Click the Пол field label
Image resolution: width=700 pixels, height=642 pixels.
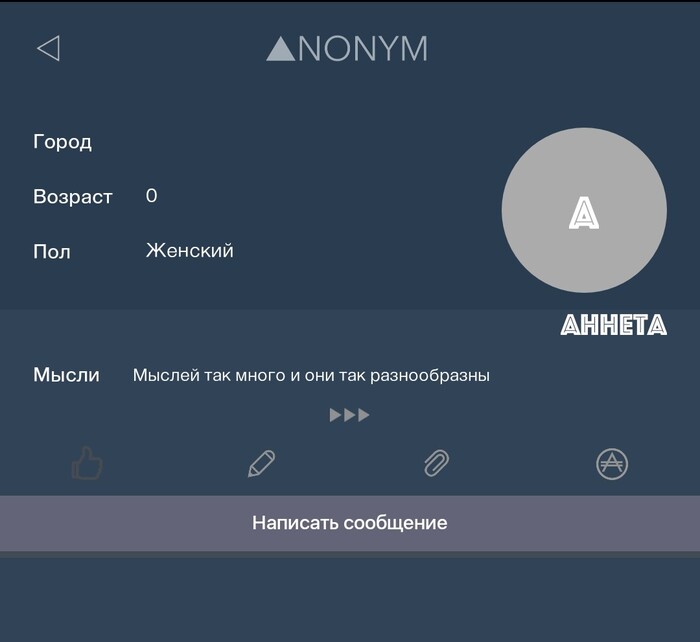click(x=52, y=252)
